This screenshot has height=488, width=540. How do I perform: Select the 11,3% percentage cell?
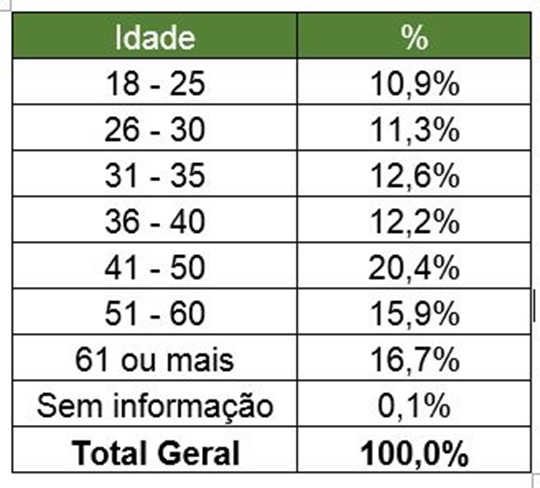[x=414, y=127]
